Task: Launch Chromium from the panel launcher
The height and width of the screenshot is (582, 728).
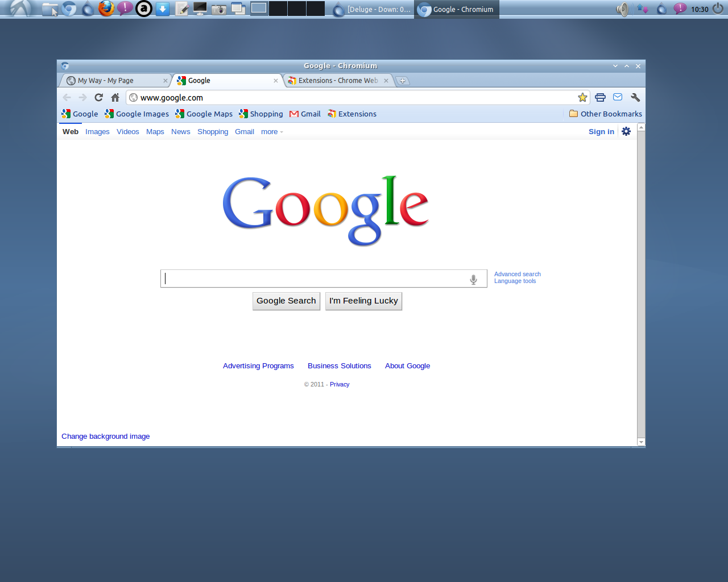Action: [69, 9]
